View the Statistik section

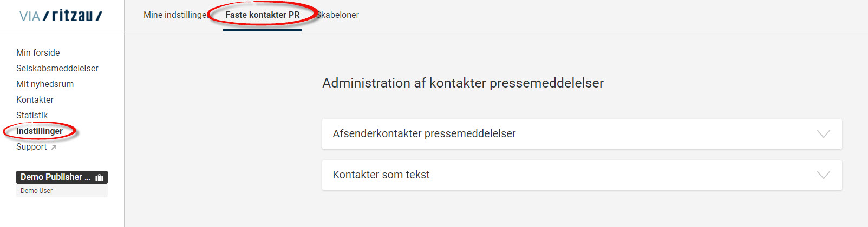click(32, 115)
